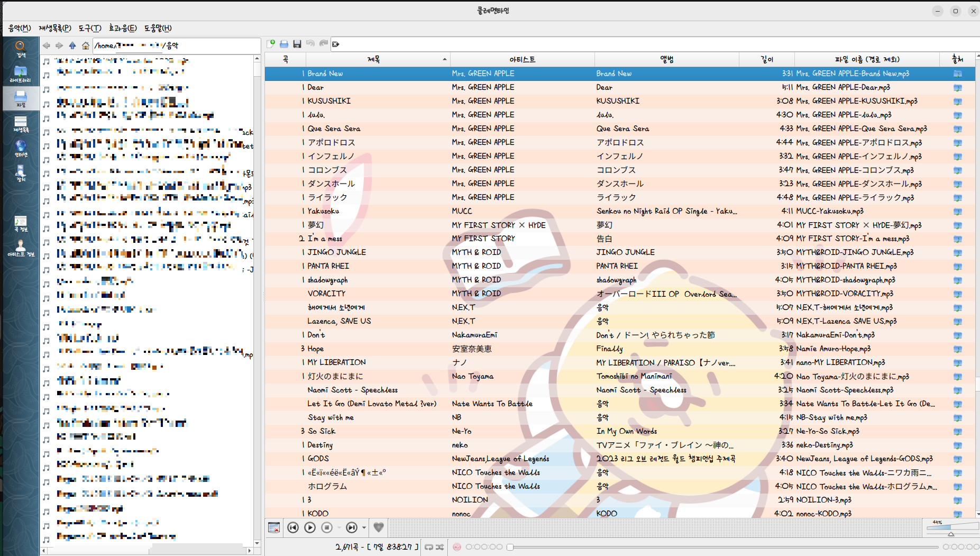The image size is (980, 556).
Task: Create a new playlist
Action: click(x=271, y=44)
